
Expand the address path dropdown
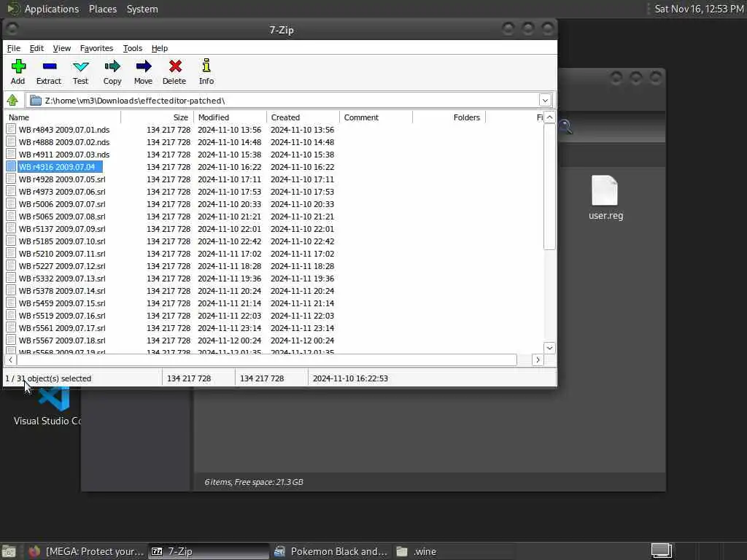(x=545, y=101)
